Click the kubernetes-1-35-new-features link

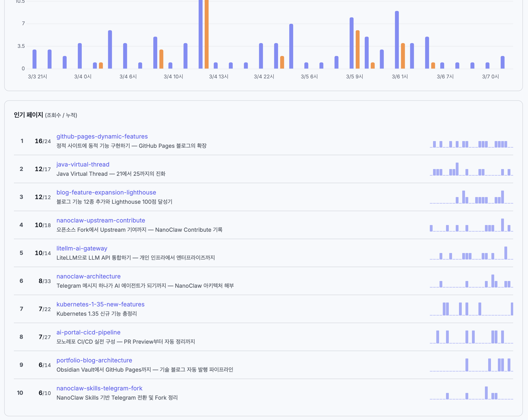101,304
